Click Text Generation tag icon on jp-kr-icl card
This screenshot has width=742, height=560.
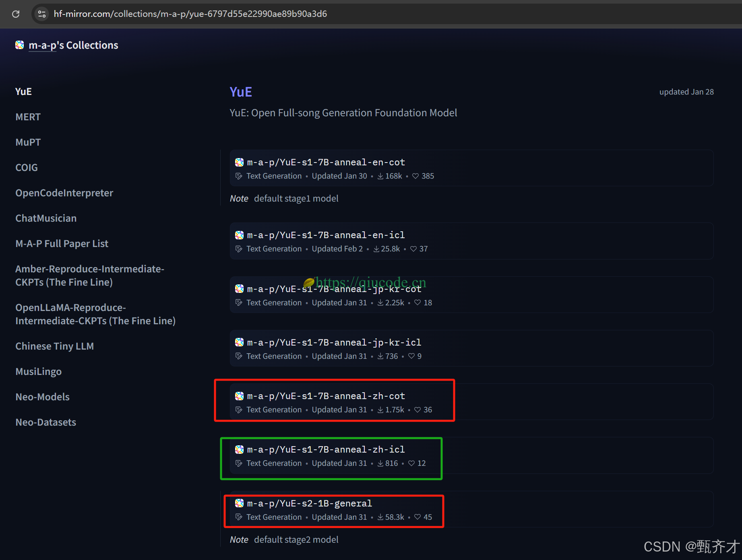239,356
